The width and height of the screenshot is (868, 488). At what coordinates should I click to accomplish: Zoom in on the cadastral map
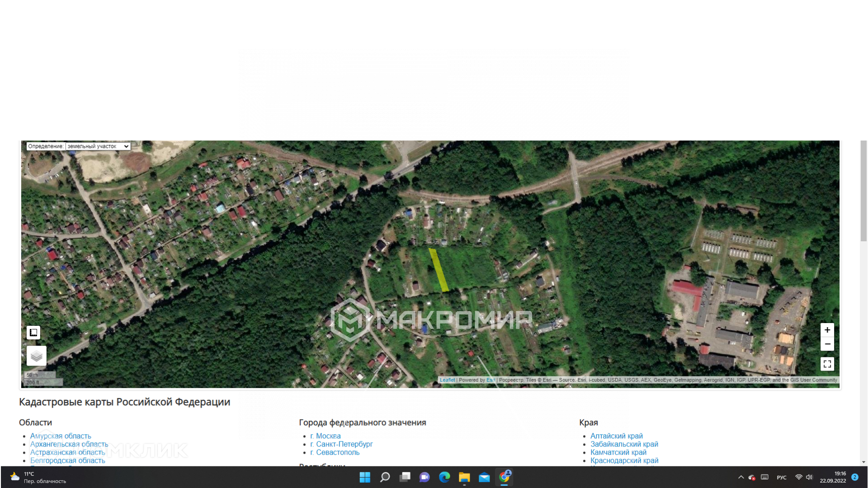pyautogui.click(x=827, y=330)
